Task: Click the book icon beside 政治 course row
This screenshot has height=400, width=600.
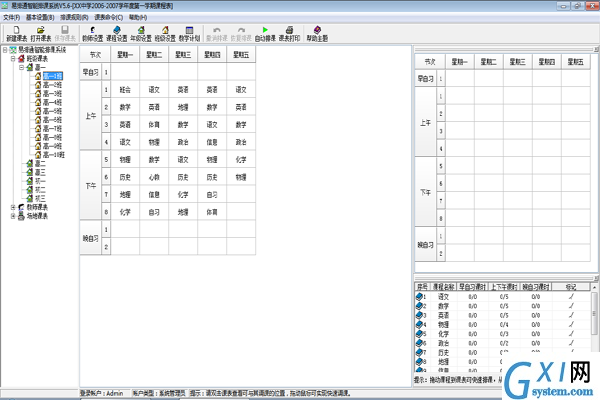Action: click(x=419, y=343)
